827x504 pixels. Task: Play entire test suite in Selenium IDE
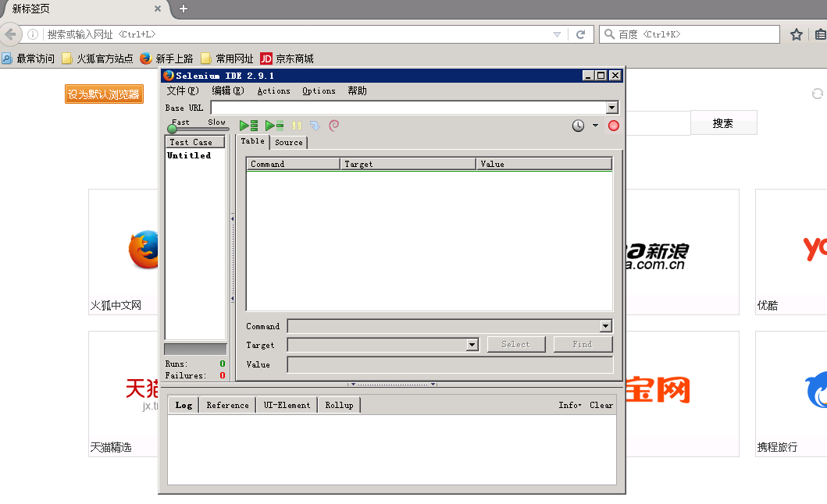[x=248, y=126]
